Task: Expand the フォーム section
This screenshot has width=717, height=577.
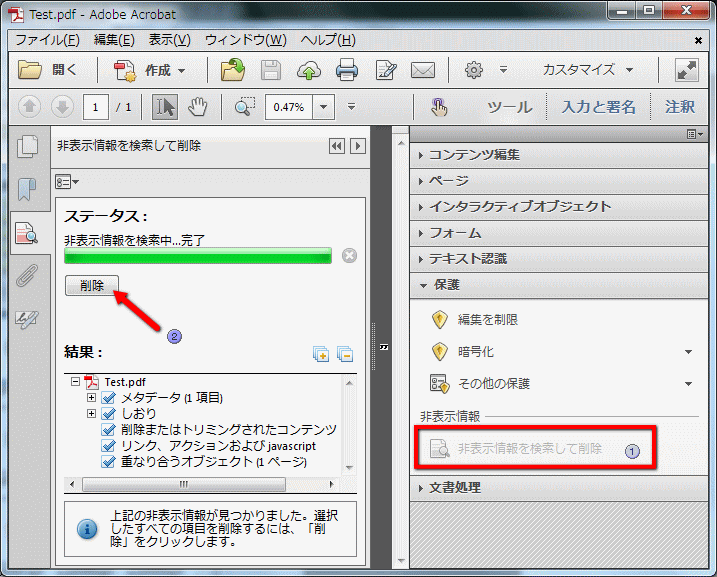Action: pos(559,233)
